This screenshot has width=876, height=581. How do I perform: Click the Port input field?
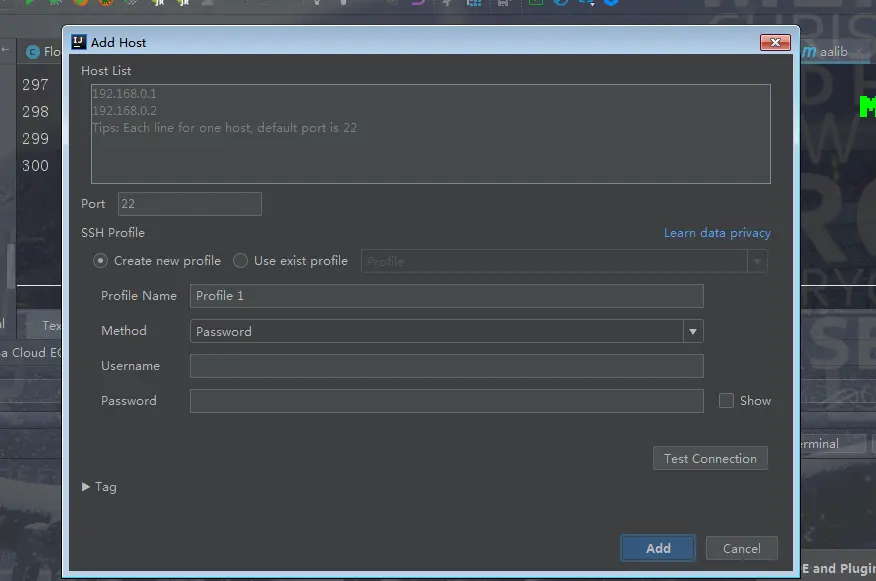coord(189,204)
